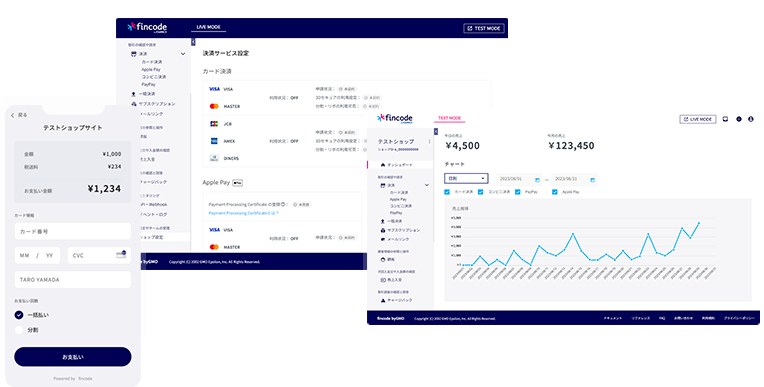Select the 一括払い radio button

tap(19, 315)
